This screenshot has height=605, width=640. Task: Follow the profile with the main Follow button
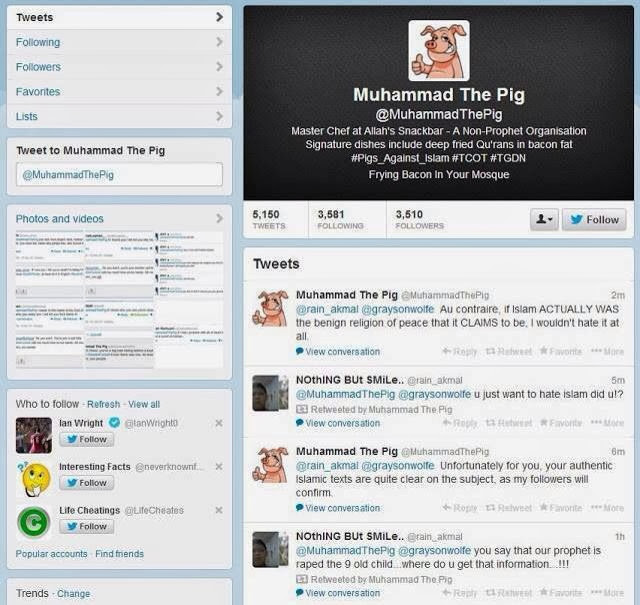tap(594, 219)
